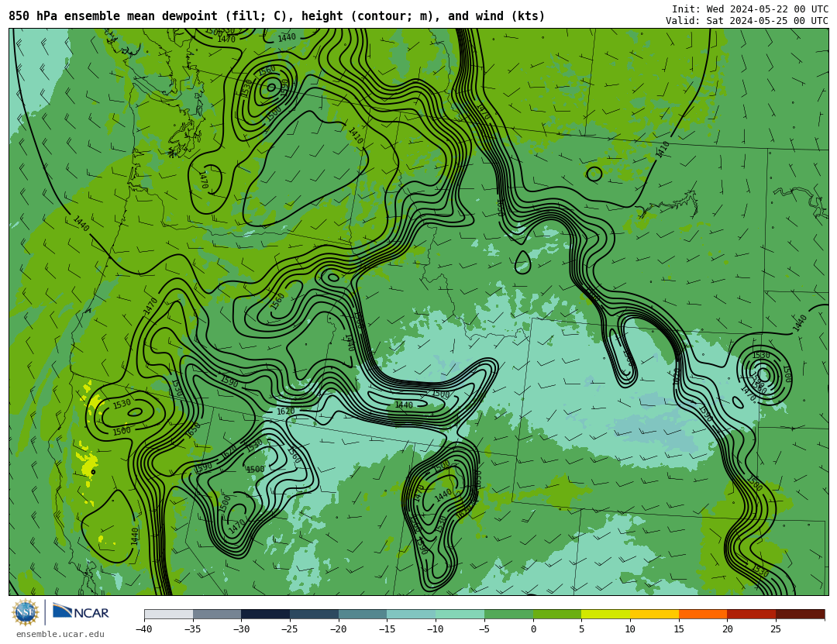Image resolution: width=837 pixels, height=644 pixels.
Task: Pick the dark navy -30 to -25 colorbar segment
Action: (265, 614)
